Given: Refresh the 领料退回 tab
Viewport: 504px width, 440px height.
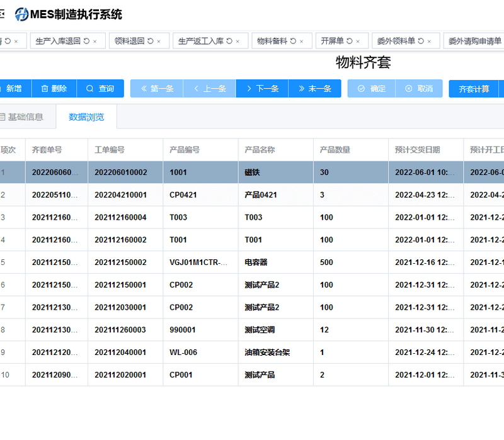Looking at the screenshot, I should pyautogui.click(x=150, y=41).
